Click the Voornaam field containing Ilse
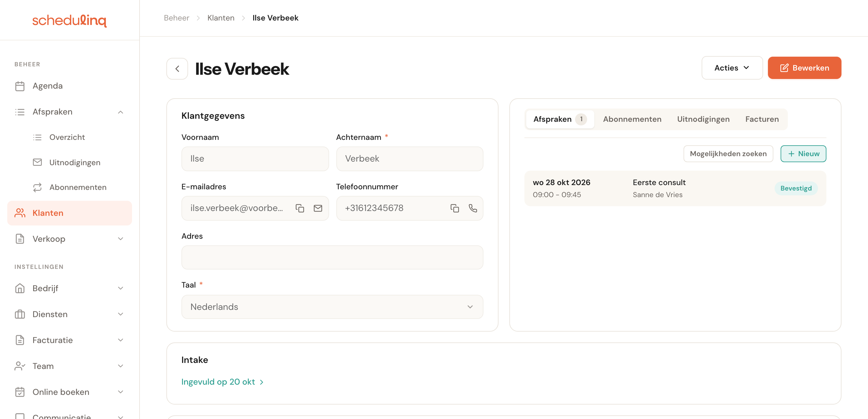 pyautogui.click(x=255, y=159)
